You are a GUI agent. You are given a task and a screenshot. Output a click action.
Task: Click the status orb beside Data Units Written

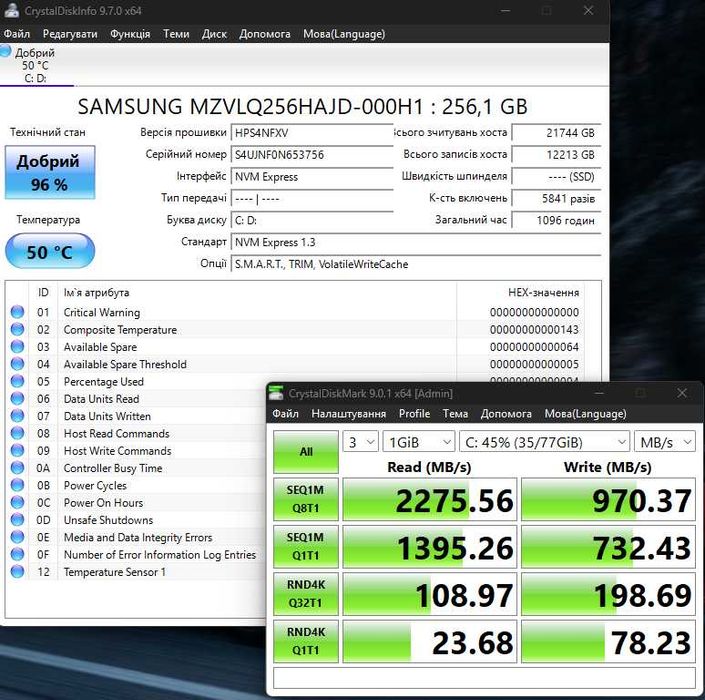[x=17, y=415]
